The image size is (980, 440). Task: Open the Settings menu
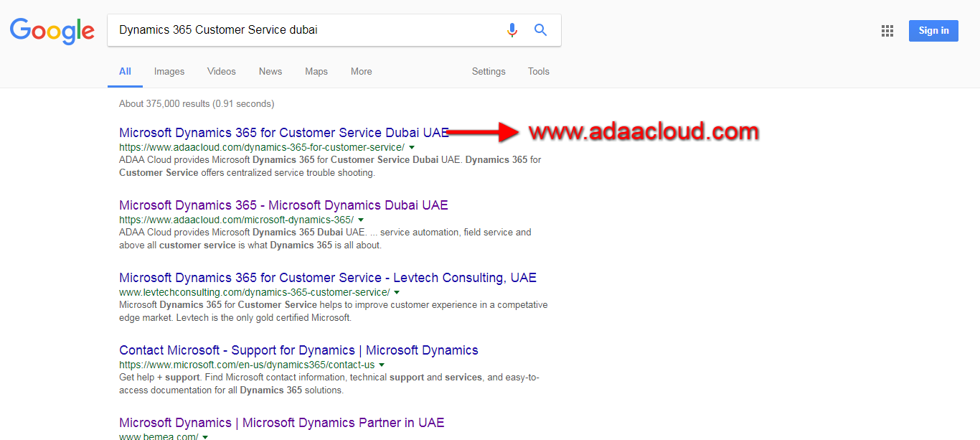[x=489, y=72]
